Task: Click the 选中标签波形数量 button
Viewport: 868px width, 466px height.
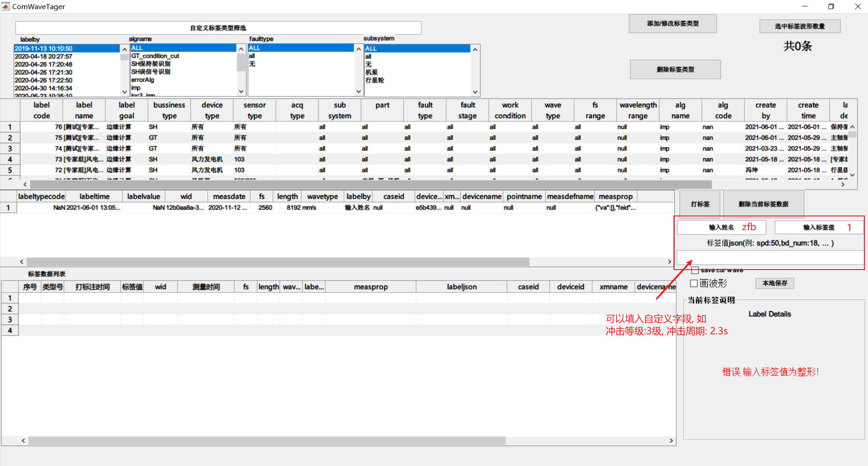Action: 800,26
